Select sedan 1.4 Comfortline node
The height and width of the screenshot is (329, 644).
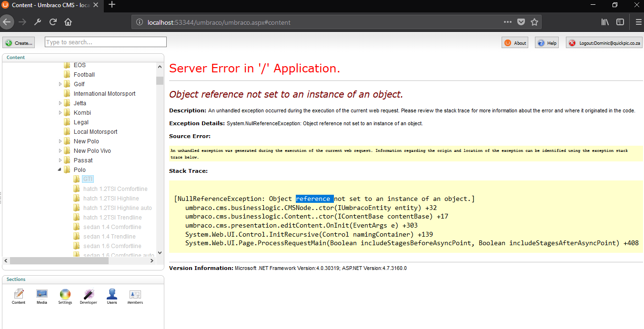(x=112, y=227)
